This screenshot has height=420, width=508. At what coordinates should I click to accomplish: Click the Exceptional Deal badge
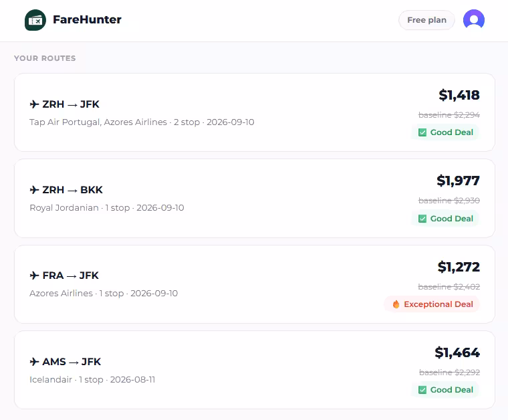[x=432, y=304]
